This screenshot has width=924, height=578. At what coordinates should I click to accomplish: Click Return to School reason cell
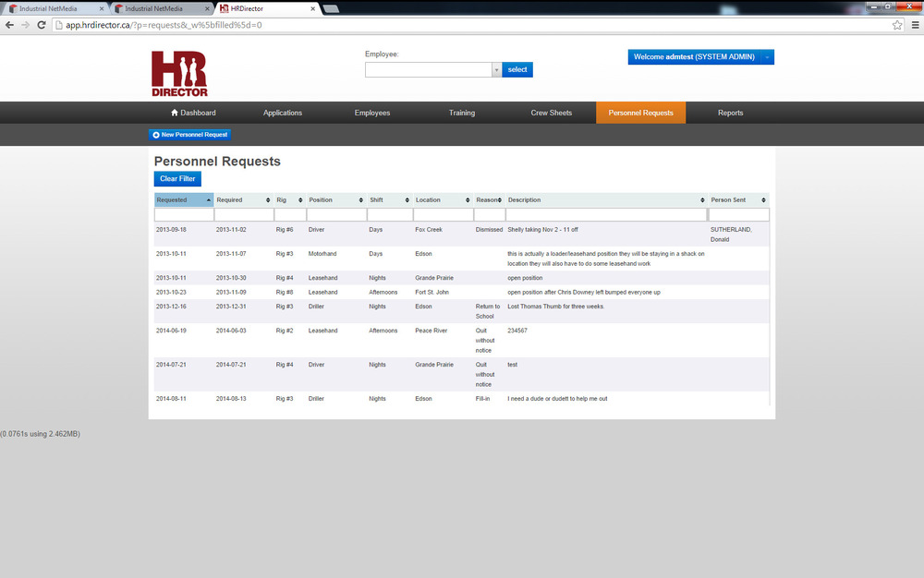coord(488,311)
